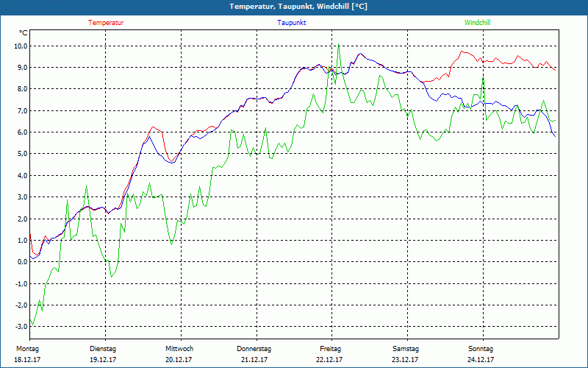Click the 7,0 y-axis value
The height and width of the screenshot is (368, 588).
pos(22,111)
